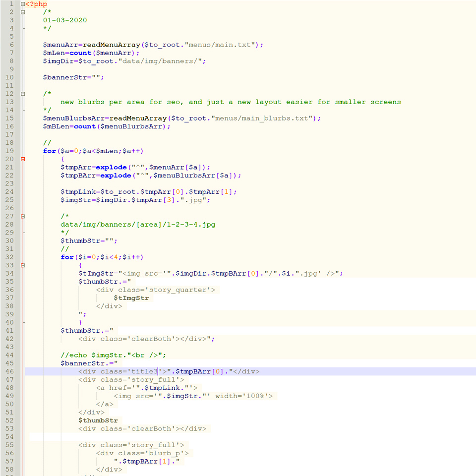
Task: Select line number 19 in the margin
Action: [9, 151]
